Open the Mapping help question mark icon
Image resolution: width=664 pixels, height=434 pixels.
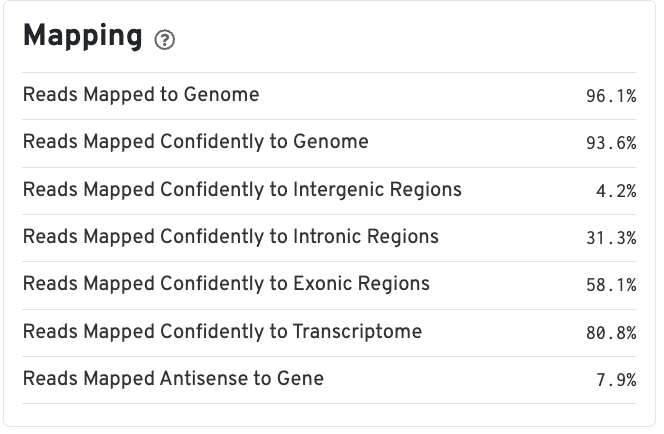tap(164, 40)
